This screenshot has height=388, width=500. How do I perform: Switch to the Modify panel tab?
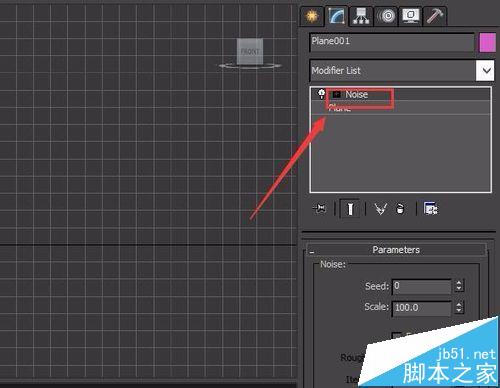click(x=336, y=16)
